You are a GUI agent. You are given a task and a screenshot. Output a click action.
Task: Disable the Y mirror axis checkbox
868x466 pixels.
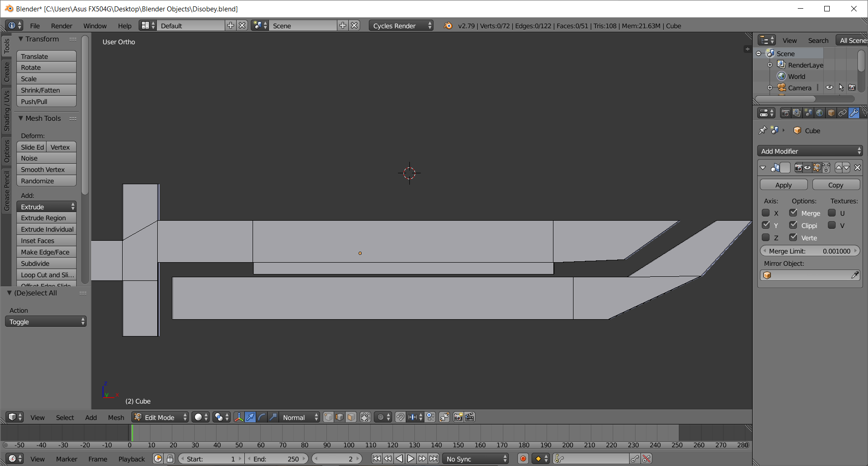pos(766,225)
